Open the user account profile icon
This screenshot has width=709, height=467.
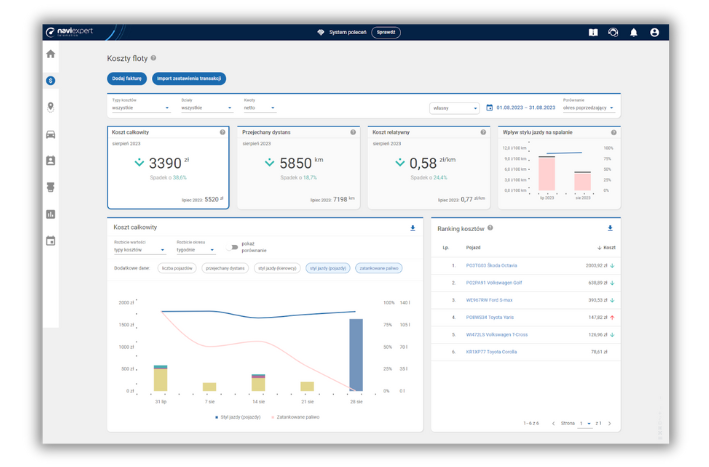click(x=654, y=32)
